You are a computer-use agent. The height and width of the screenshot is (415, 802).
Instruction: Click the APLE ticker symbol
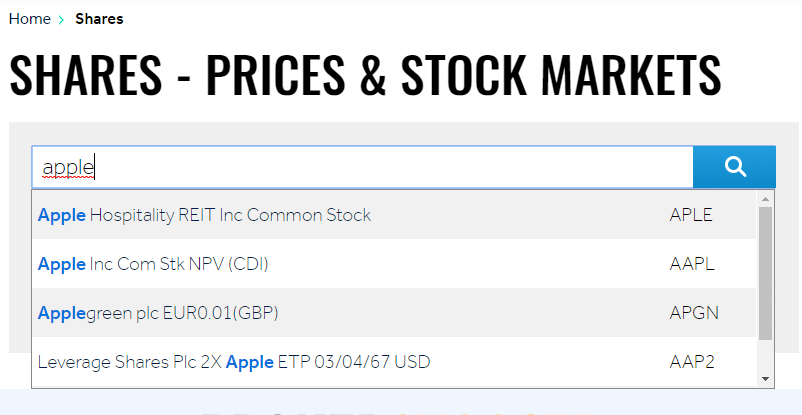click(x=691, y=215)
